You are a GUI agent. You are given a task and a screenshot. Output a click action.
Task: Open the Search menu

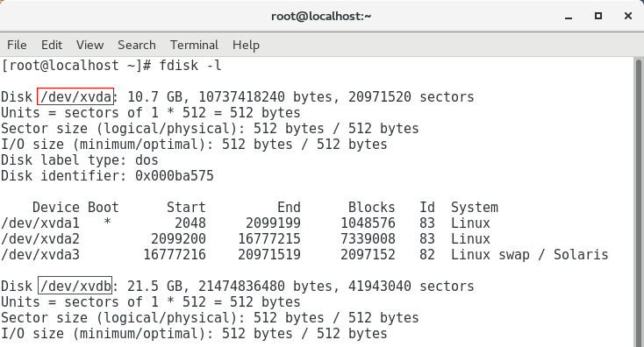[x=137, y=45]
